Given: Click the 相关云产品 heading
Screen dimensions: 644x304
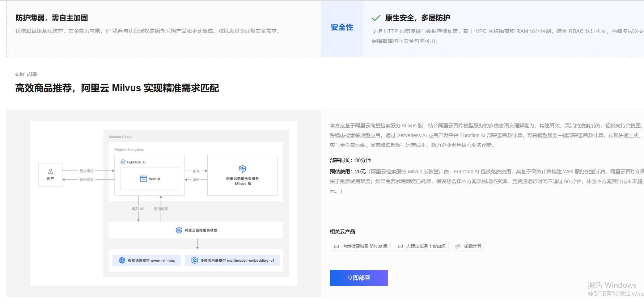Looking at the screenshot, I should [342, 232].
